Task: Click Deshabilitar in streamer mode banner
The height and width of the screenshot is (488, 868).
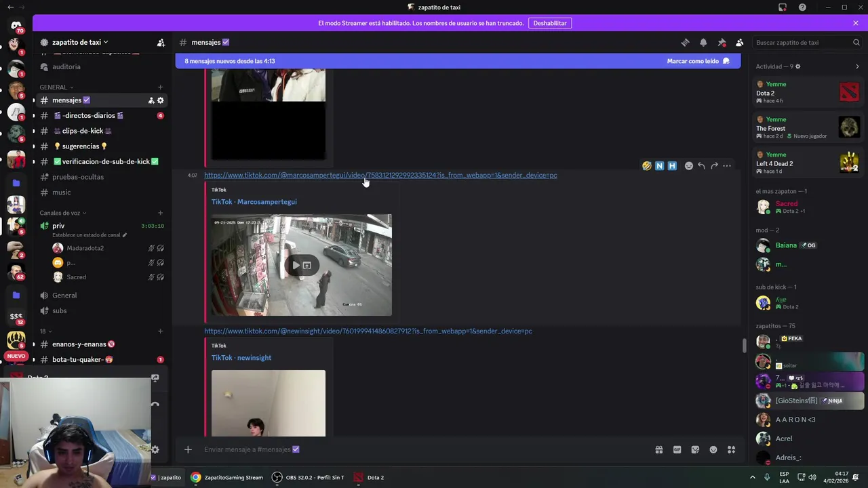Action: (550, 23)
